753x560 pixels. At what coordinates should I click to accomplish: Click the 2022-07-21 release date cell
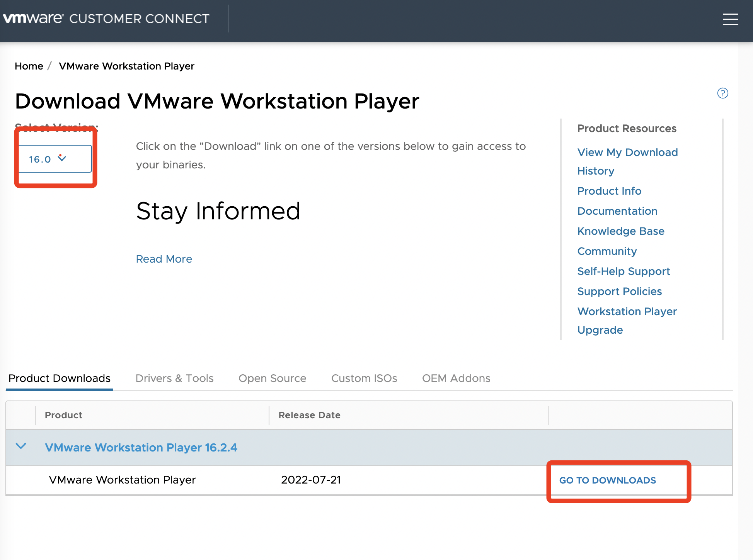[311, 480]
